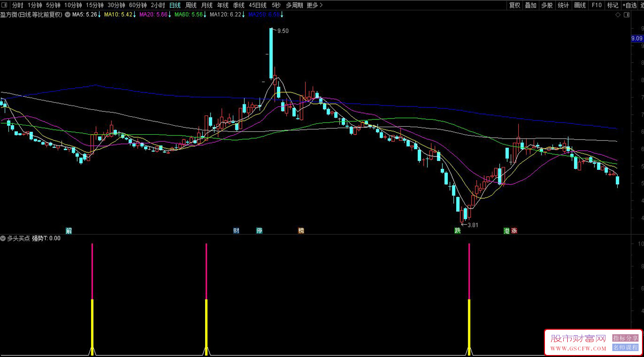This screenshot has width=644, height=357.
Task: Click the 9.50 high price label
Action: pos(283,31)
